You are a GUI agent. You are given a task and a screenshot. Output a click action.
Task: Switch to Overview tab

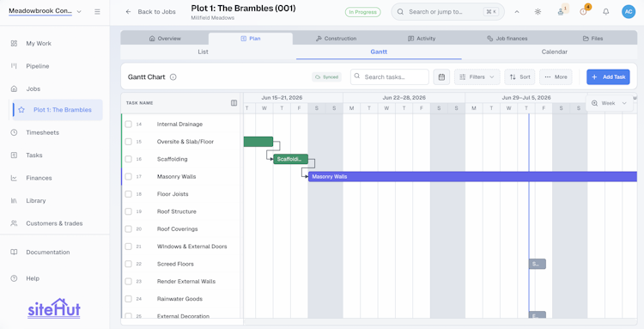pyautogui.click(x=165, y=38)
